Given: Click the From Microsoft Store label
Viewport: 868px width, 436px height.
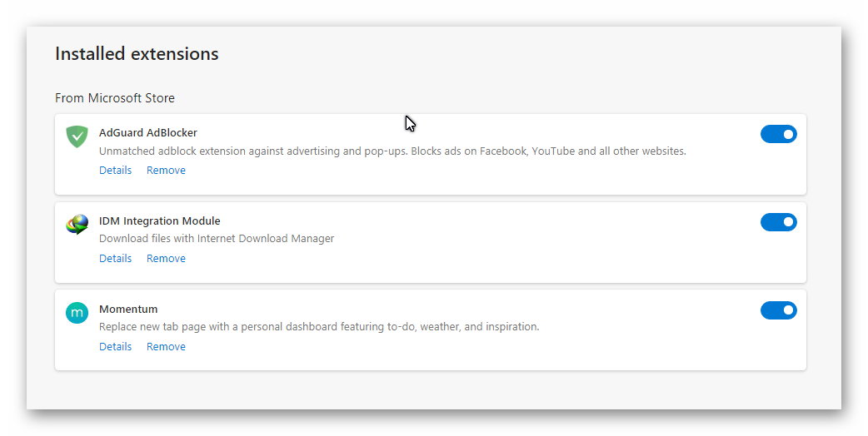Looking at the screenshot, I should coord(115,98).
